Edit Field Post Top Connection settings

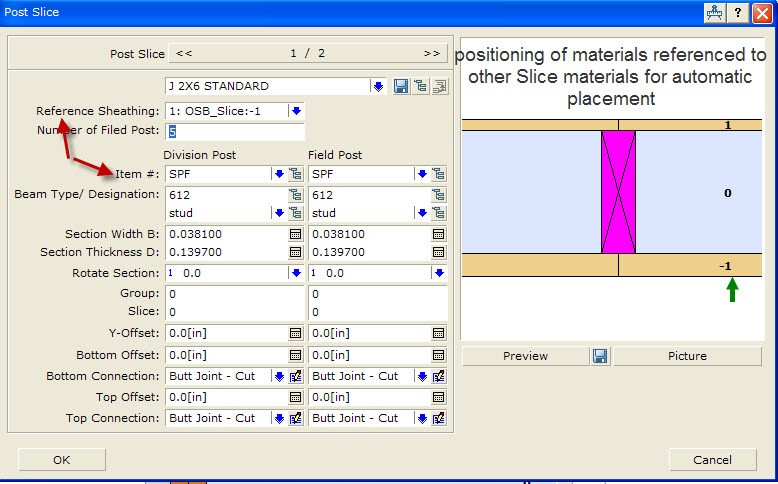[439, 419]
